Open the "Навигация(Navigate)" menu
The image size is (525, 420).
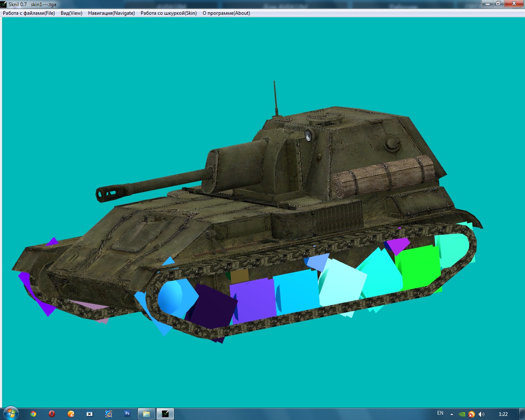tap(112, 13)
